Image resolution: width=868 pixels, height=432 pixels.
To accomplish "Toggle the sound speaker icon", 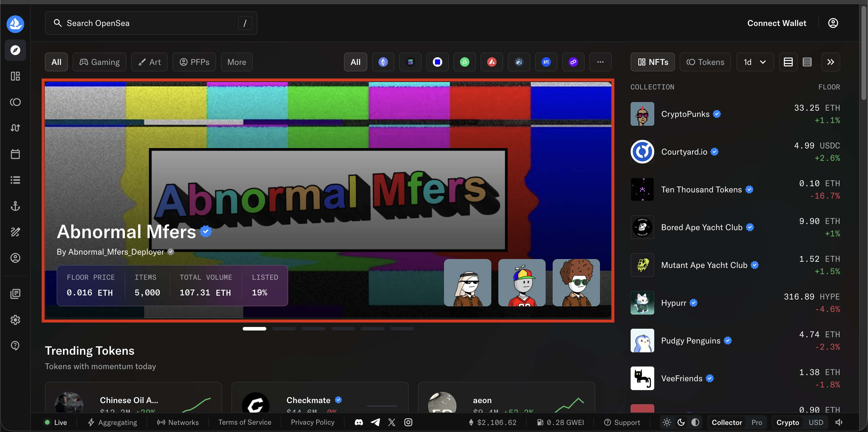I will click(839, 422).
